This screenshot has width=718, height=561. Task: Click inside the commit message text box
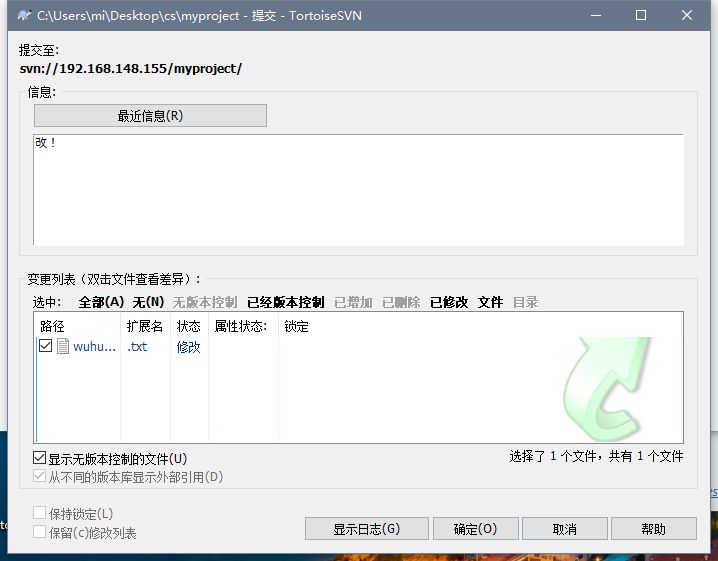pyautogui.click(x=359, y=190)
